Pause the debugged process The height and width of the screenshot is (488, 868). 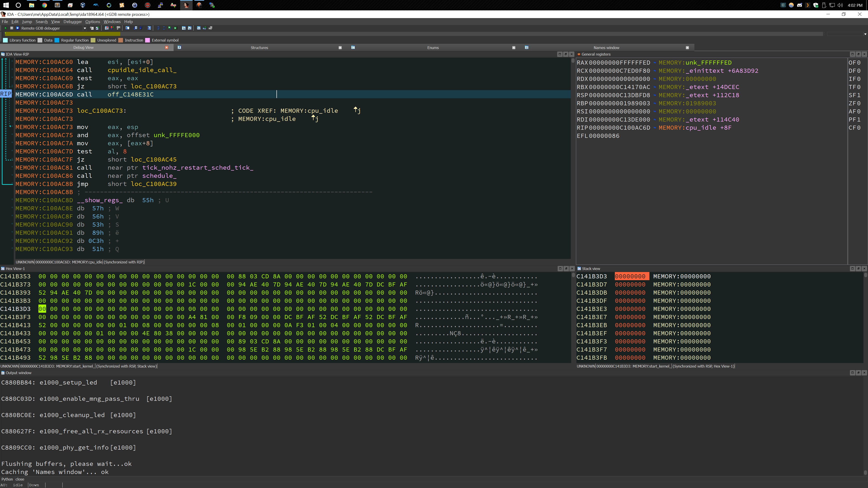click(x=12, y=28)
